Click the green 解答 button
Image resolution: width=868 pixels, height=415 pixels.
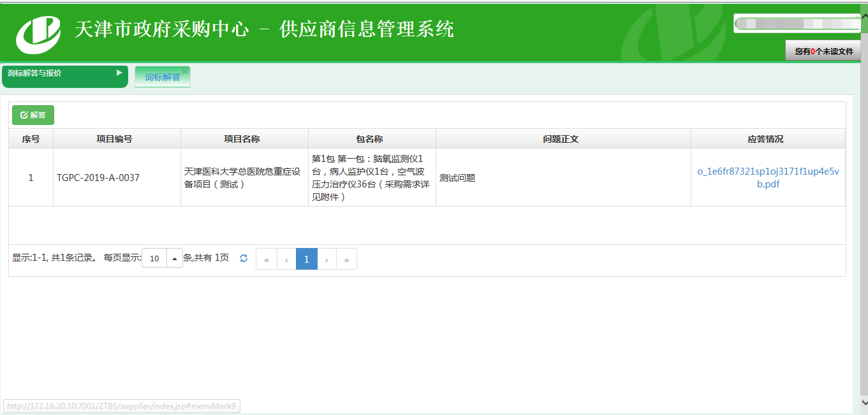33,115
